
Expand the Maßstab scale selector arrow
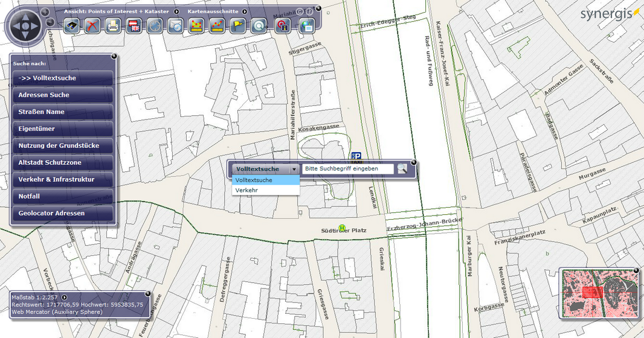tap(64, 298)
